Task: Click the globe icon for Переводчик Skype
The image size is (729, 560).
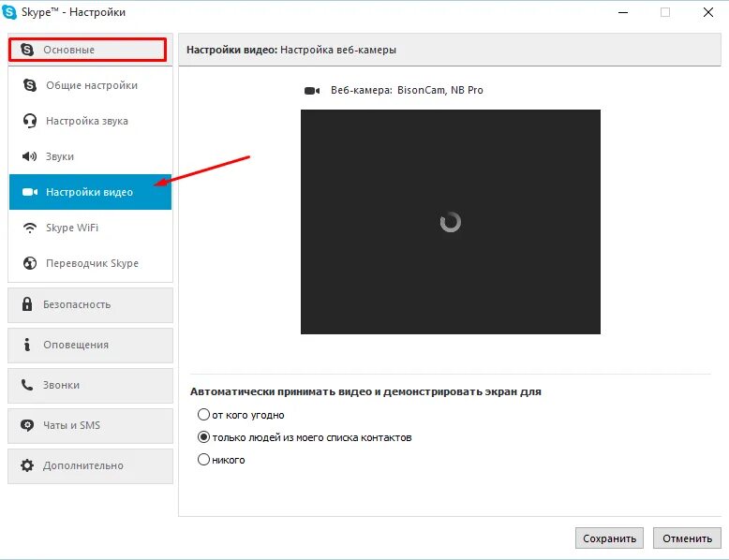Action: 30,263
